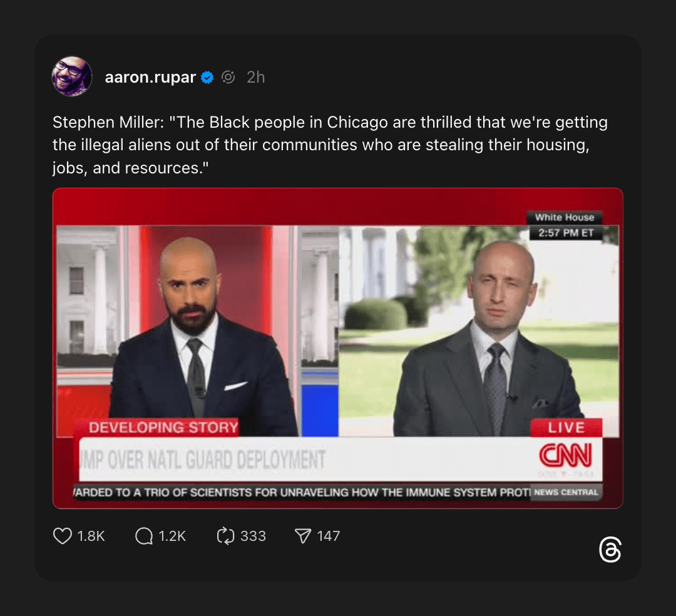Click the 1.2K replies count
Image resolution: width=676 pixels, height=616 pixels.
[x=173, y=536]
